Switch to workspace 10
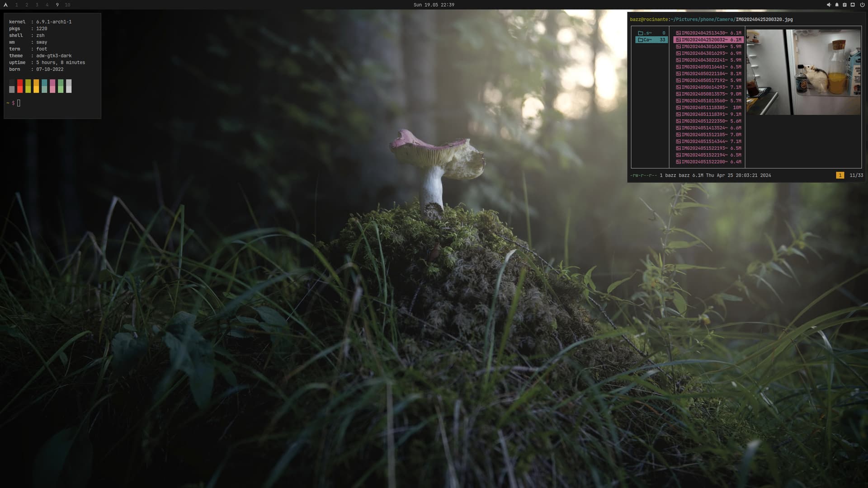Viewport: 868px width, 488px height. [x=67, y=5]
